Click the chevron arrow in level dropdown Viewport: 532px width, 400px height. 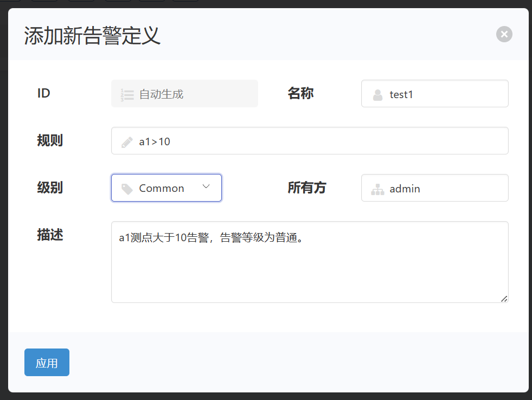[x=206, y=186]
